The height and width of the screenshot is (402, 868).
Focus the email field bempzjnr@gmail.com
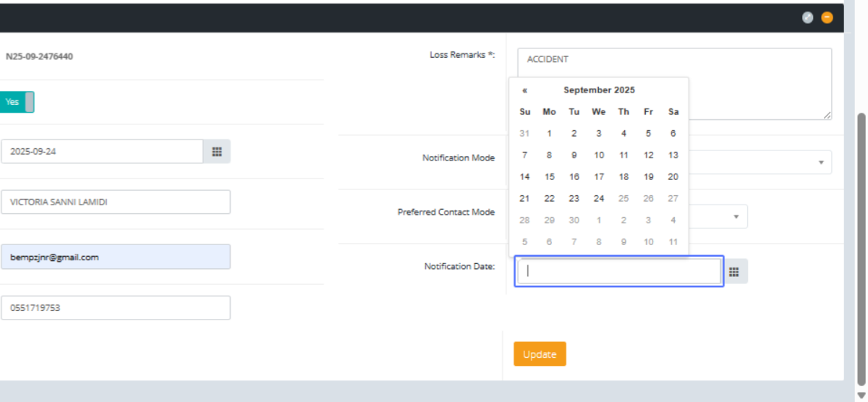(x=116, y=257)
